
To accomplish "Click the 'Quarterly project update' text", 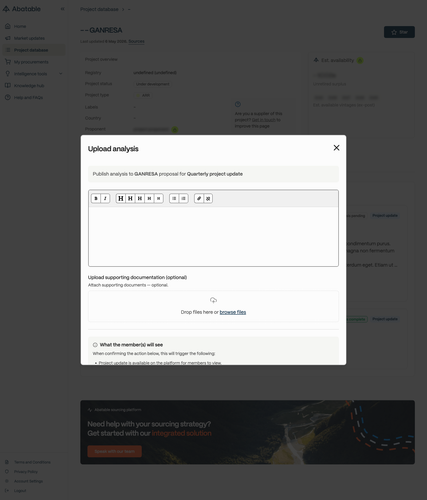I will (x=215, y=174).
